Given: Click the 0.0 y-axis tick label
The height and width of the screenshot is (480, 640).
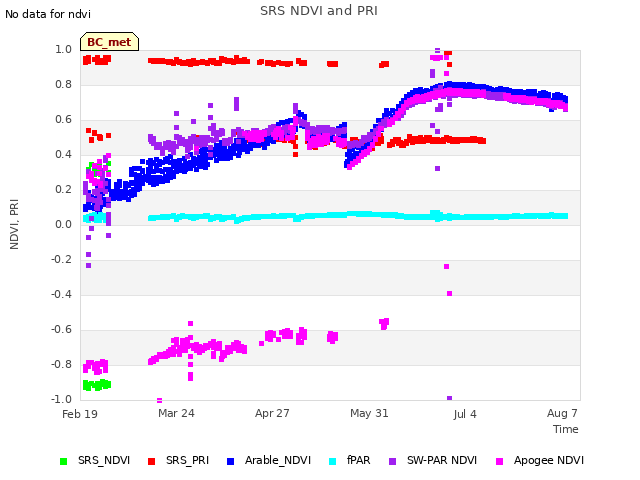Looking at the screenshot, I should pyautogui.click(x=63, y=224).
